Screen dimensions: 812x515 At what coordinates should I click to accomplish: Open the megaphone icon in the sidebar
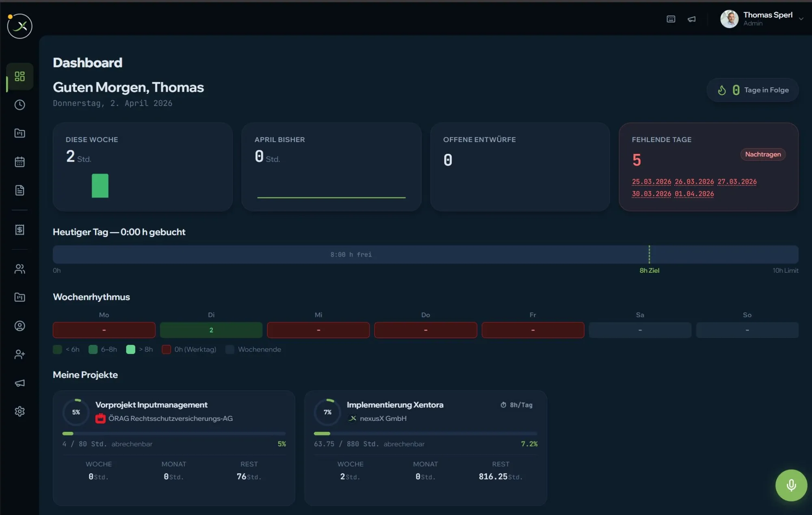19,383
